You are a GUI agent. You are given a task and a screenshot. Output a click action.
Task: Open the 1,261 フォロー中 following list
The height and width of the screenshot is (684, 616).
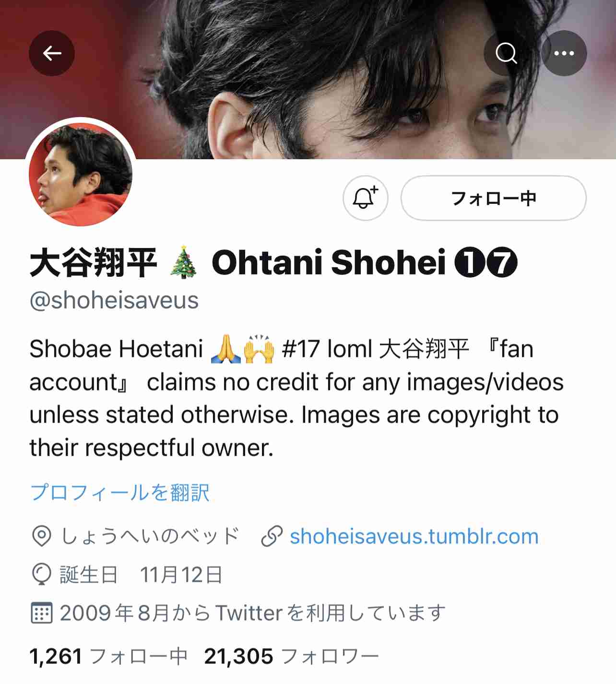pos(108,656)
